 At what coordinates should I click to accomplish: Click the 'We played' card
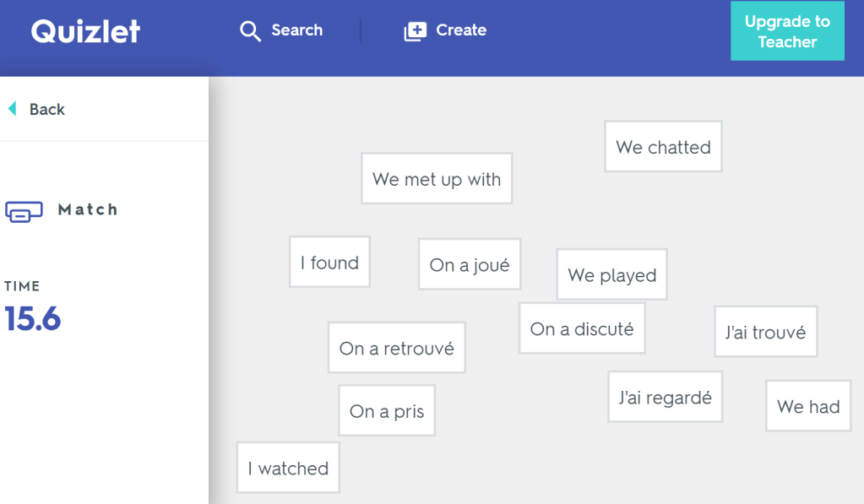pyautogui.click(x=611, y=274)
